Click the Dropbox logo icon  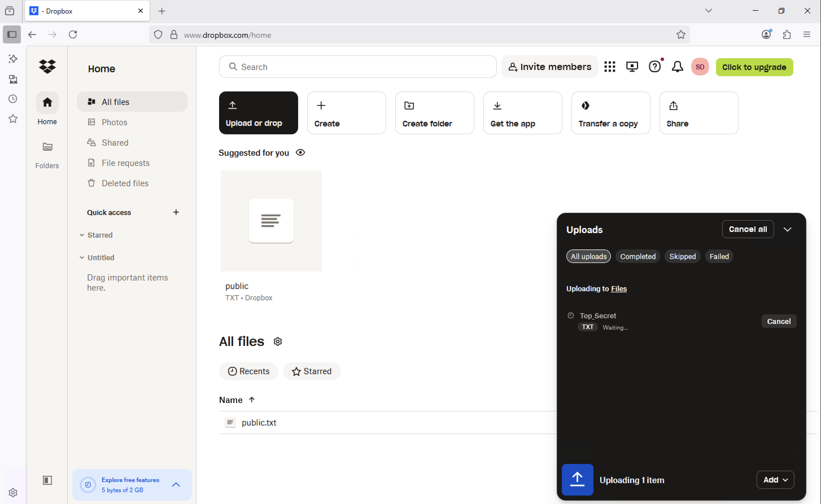(x=47, y=66)
